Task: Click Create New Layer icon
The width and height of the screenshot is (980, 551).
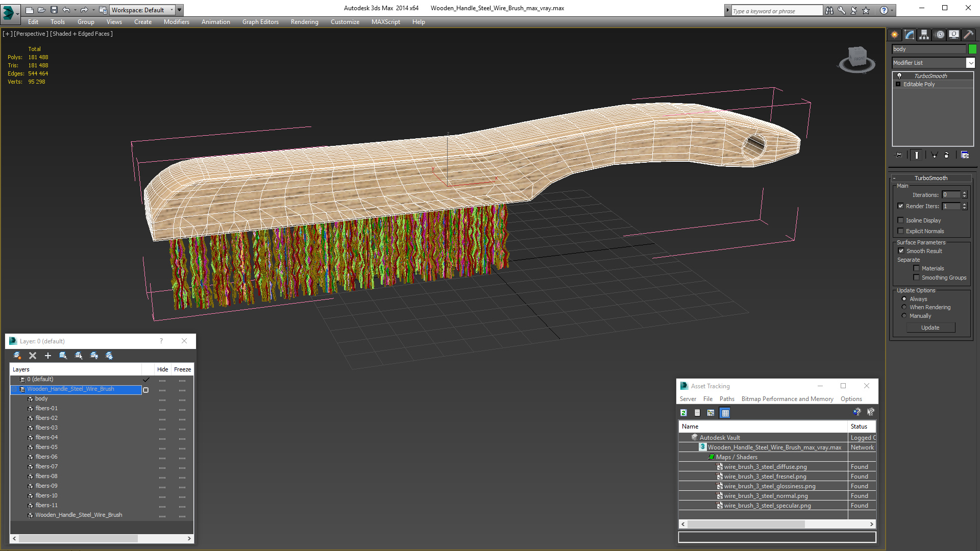Action: pyautogui.click(x=17, y=356)
